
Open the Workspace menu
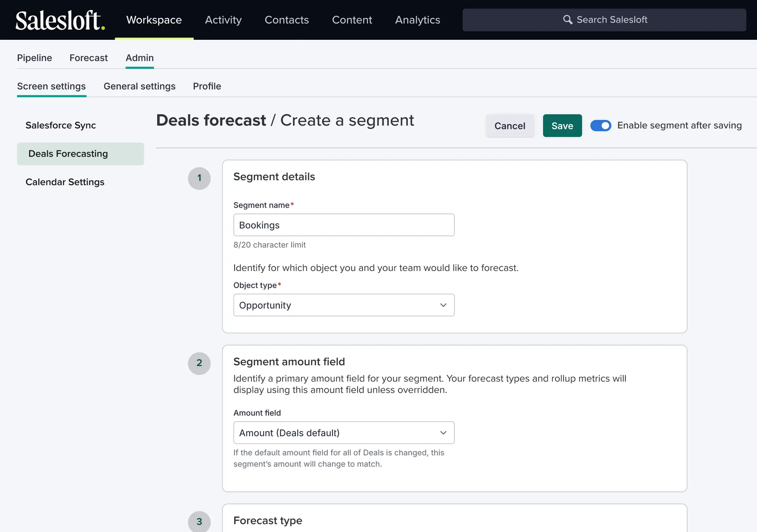tap(154, 20)
